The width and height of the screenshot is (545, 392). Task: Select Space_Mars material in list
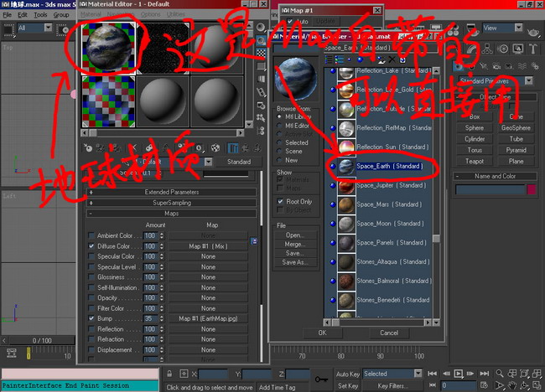(x=388, y=204)
